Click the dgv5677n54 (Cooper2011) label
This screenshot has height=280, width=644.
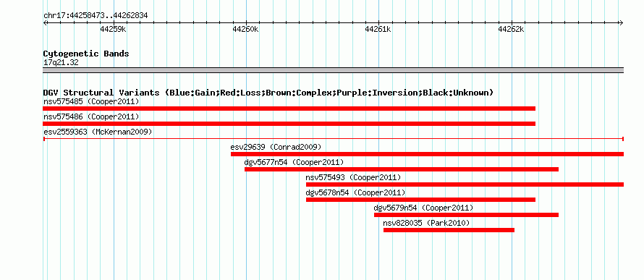click(294, 162)
